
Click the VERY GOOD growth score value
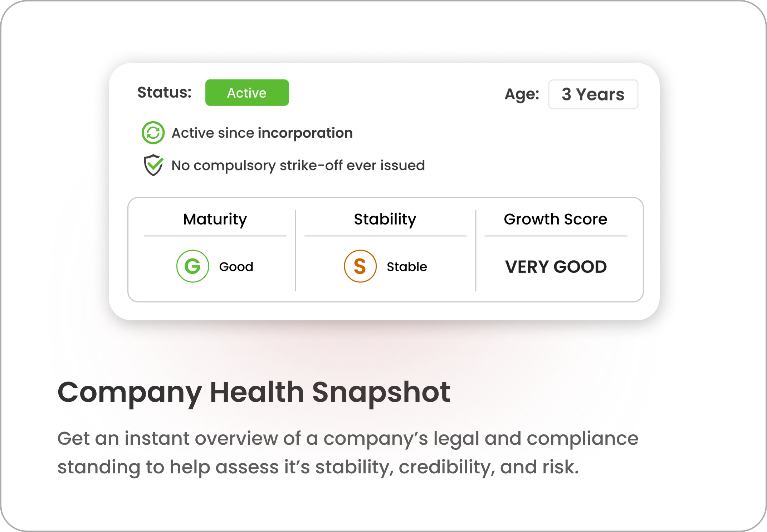[x=556, y=267]
